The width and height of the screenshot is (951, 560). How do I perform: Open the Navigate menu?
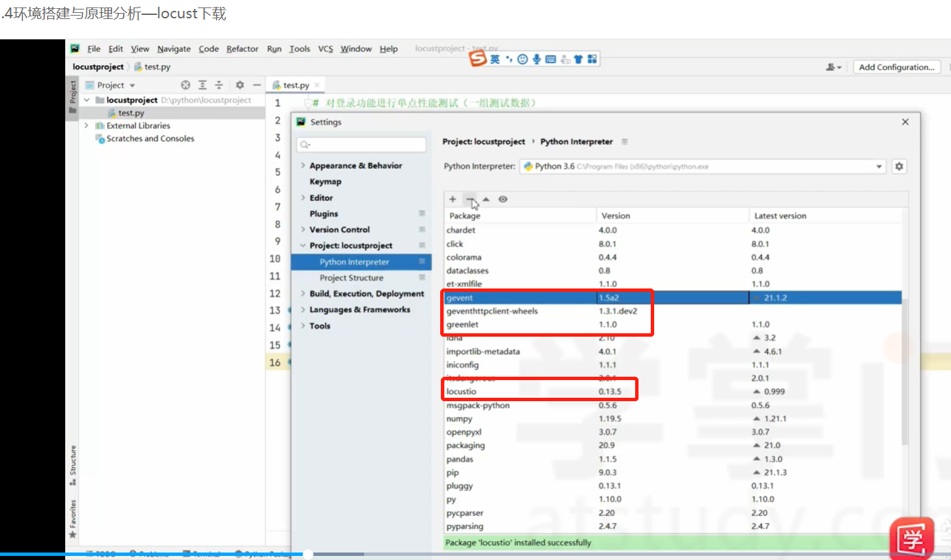tap(174, 49)
